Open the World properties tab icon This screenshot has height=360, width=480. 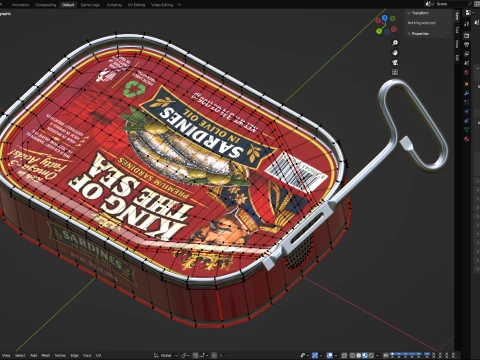pyautogui.click(x=467, y=72)
